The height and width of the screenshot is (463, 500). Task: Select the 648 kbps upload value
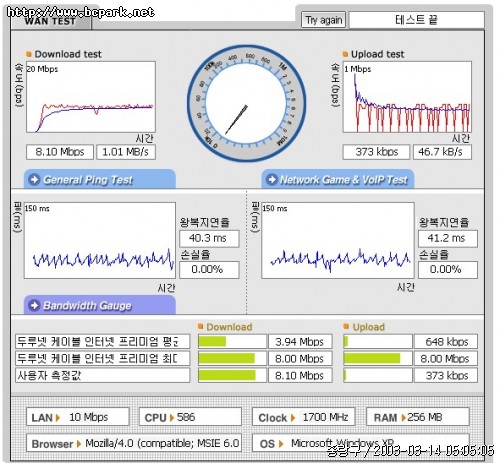446,341
